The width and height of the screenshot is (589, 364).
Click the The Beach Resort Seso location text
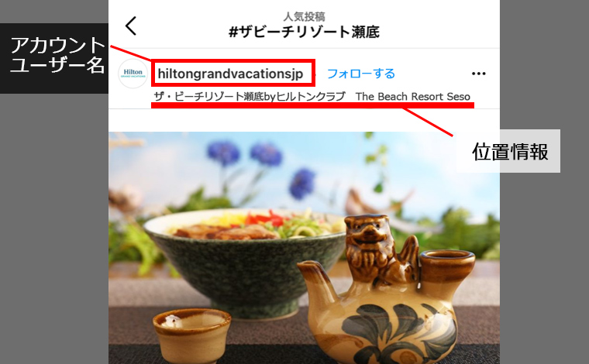[x=413, y=97]
